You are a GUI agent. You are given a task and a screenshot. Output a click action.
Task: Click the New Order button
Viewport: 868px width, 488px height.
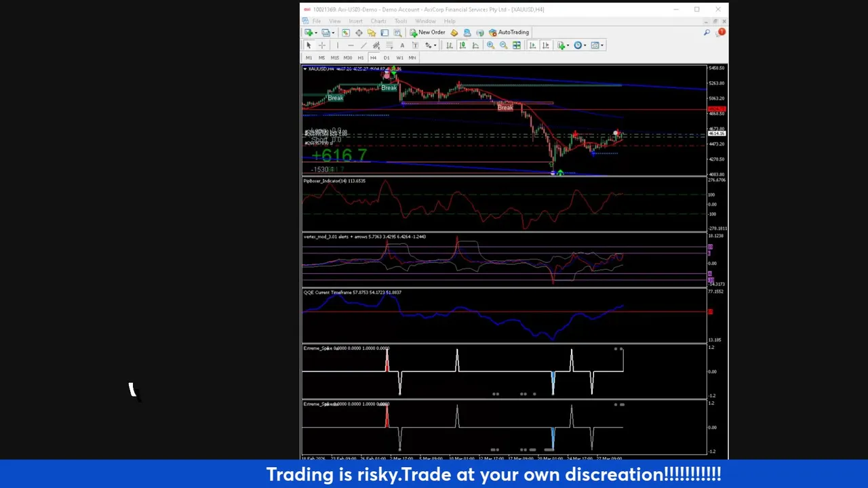tap(428, 33)
